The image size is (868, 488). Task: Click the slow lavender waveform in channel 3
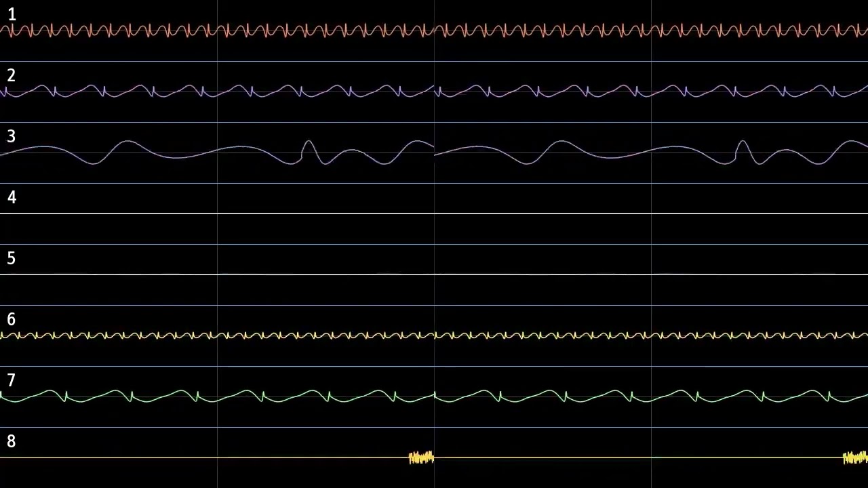pos(434,152)
